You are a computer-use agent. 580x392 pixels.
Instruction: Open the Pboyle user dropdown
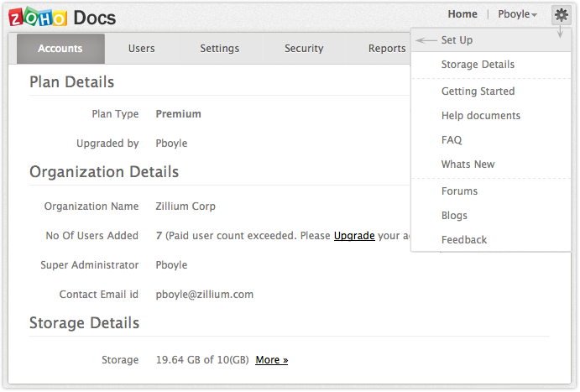tap(517, 14)
